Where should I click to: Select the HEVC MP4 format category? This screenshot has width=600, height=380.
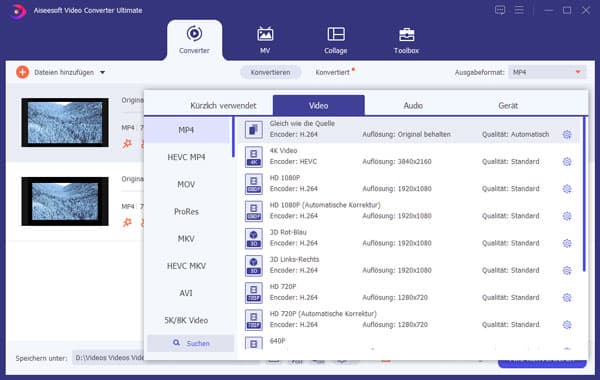pyautogui.click(x=186, y=157)
